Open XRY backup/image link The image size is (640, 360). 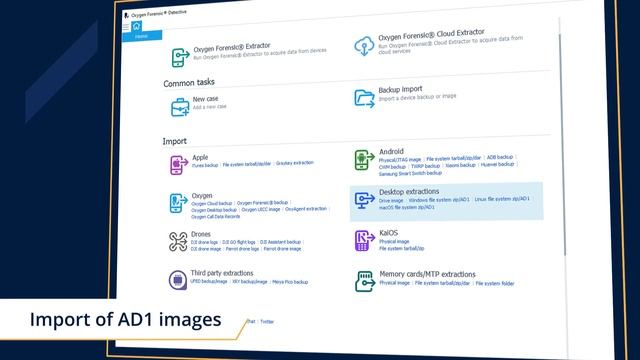coord(250,282)
